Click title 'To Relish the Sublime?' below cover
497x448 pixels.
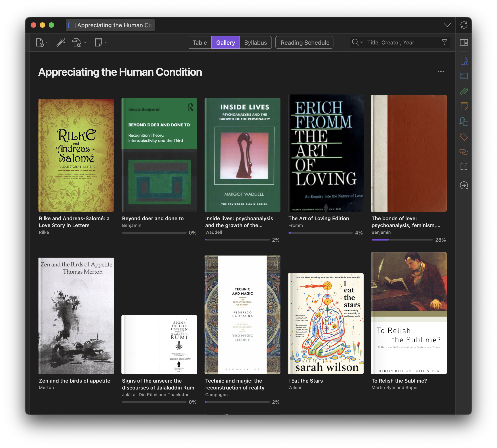(x=399, y=381)
